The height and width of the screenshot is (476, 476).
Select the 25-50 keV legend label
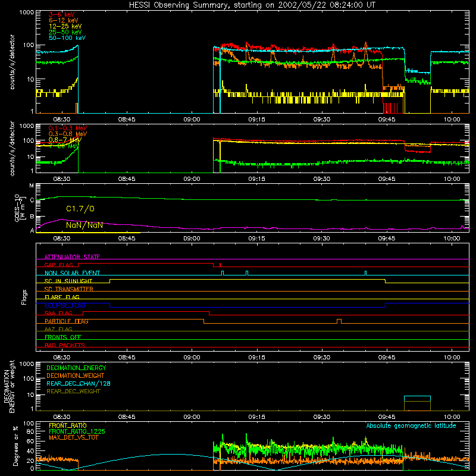point(65,32)
